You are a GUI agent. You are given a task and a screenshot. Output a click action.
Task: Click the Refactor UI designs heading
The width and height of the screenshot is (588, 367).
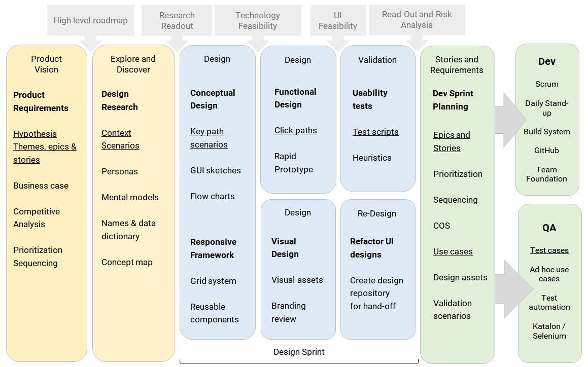(x=372, y=248)
